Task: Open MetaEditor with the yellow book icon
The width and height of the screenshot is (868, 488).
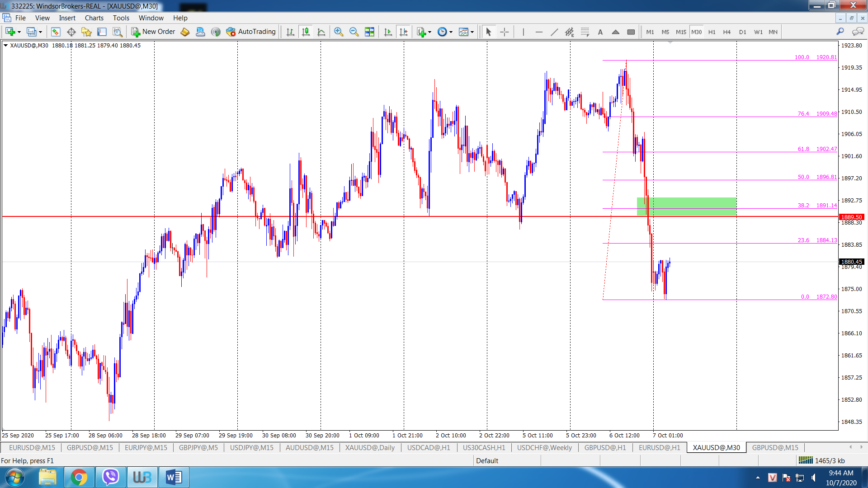Action: click(185, 32)
